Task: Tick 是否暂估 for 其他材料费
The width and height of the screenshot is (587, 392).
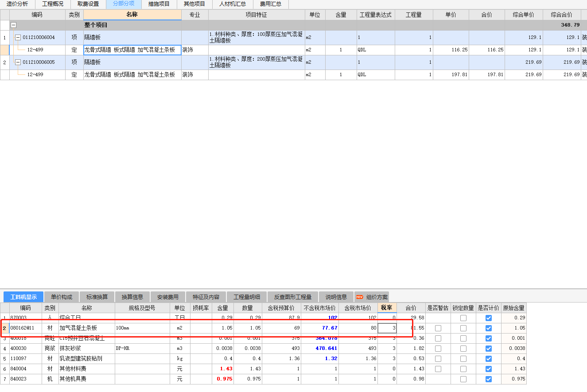Action: (x=438, y=369)
